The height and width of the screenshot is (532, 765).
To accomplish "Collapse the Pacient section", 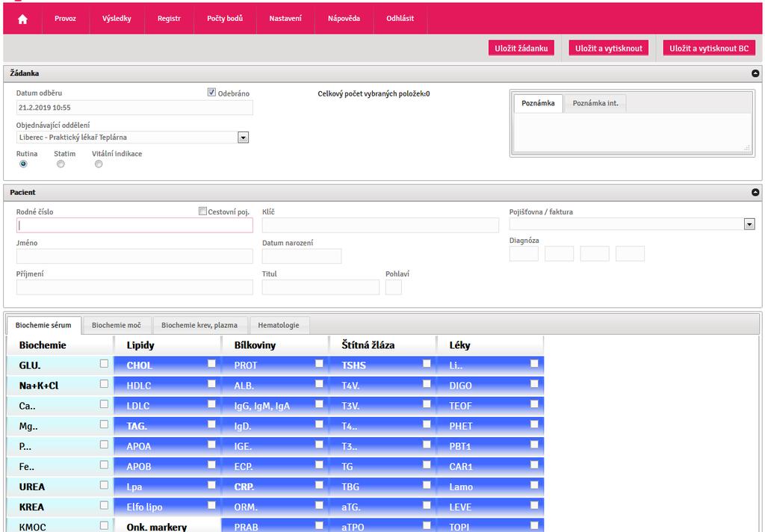I will [755, 192].
